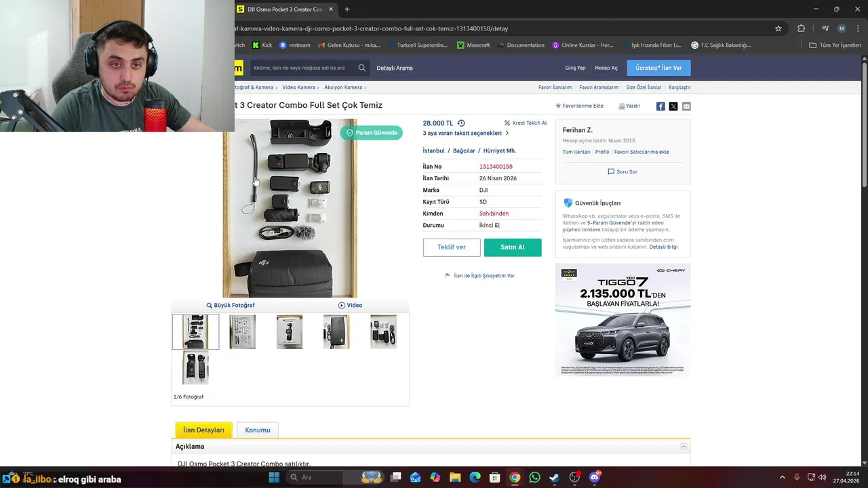Share listing on X icon
Screen dimensions: 868x488
tap(673, 106)
